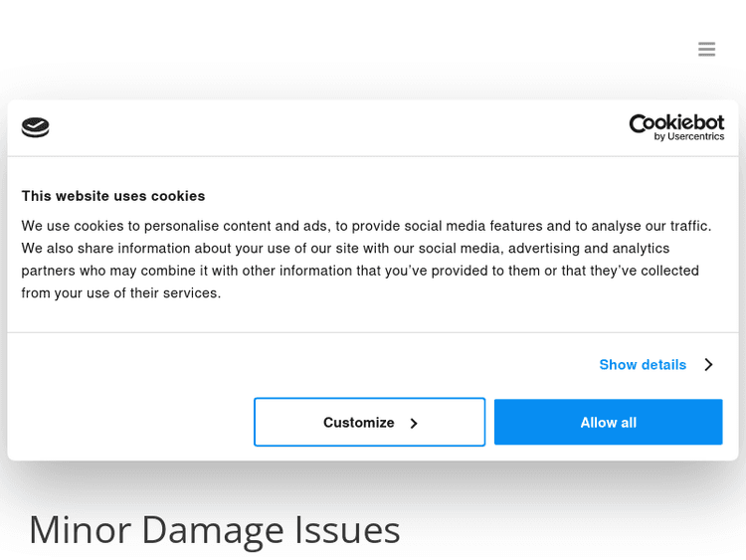Image resolution: width=746 pixels, height=560 pixels.
Task: Toggle the site menu via three-line icon
Action: click(706, 49)
